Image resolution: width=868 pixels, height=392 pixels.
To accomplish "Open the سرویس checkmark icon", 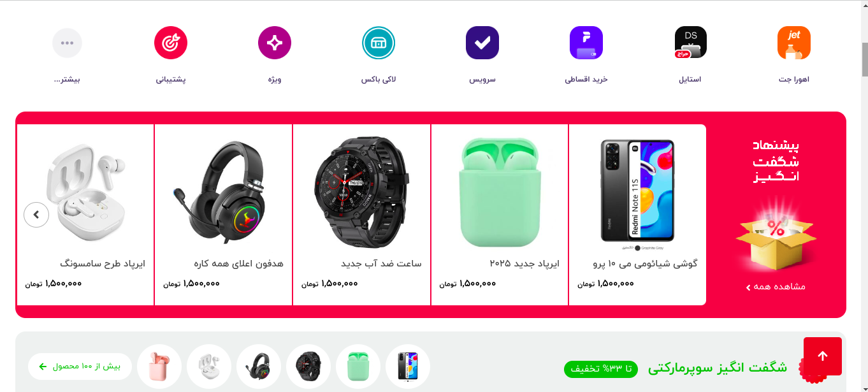I will (x=482, y=43).
